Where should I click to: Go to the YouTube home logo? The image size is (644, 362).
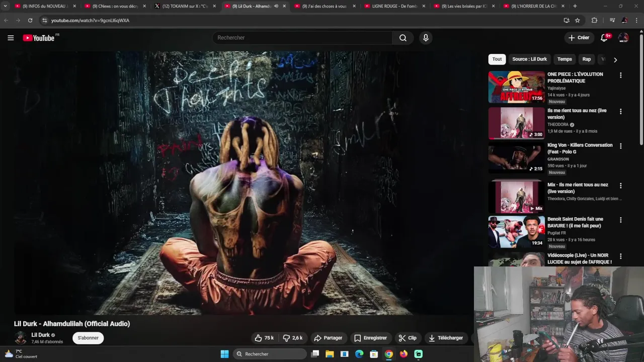pos(39,38)
